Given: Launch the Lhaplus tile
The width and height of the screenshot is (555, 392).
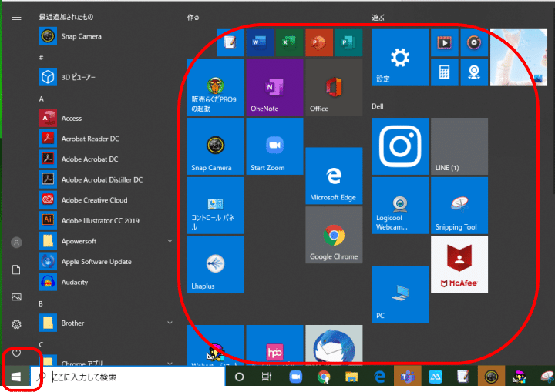Looking at the screenshot, I should (x=215, y=265).
